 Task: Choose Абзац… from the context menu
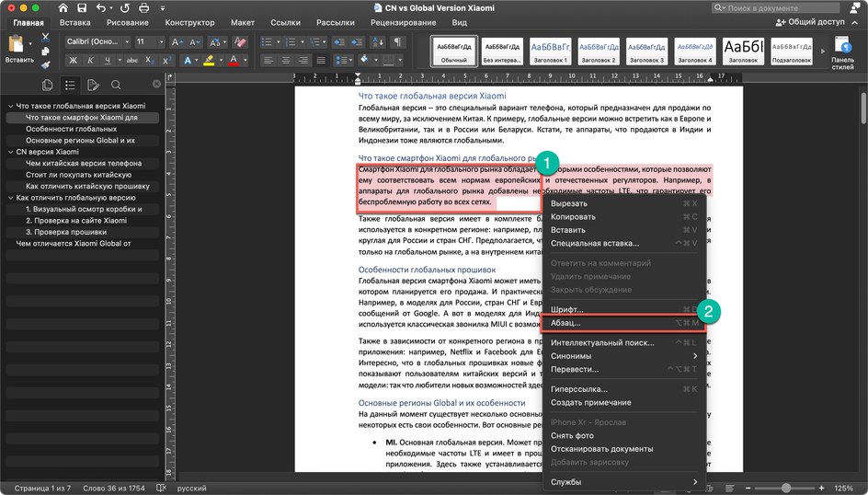pyautogui.click(x=623, y=323)
